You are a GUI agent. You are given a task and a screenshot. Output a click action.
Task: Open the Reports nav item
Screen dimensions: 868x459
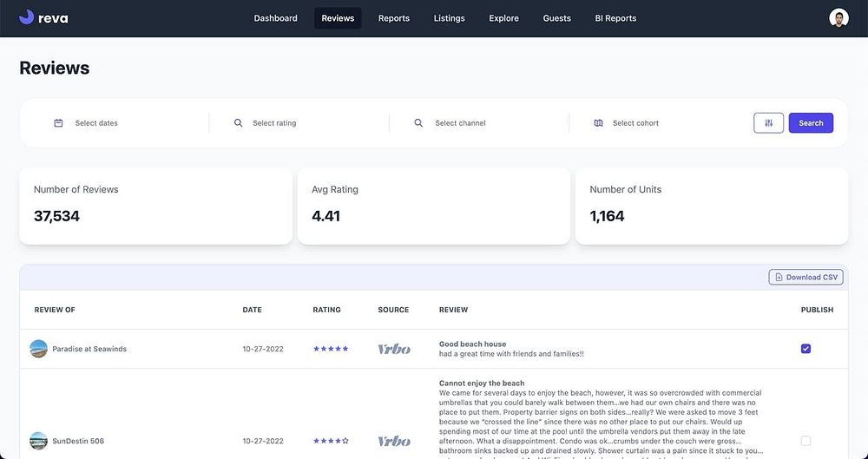(x=394, y=18)
